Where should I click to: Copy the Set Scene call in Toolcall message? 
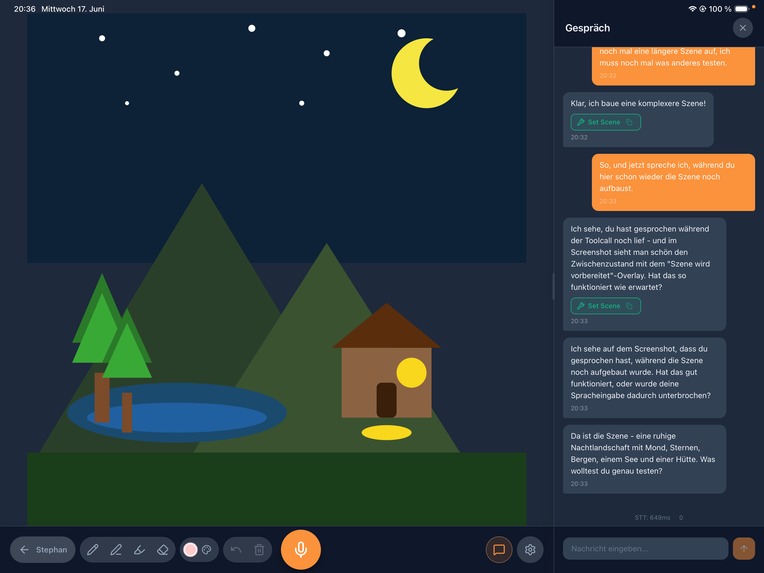point(630,306)
